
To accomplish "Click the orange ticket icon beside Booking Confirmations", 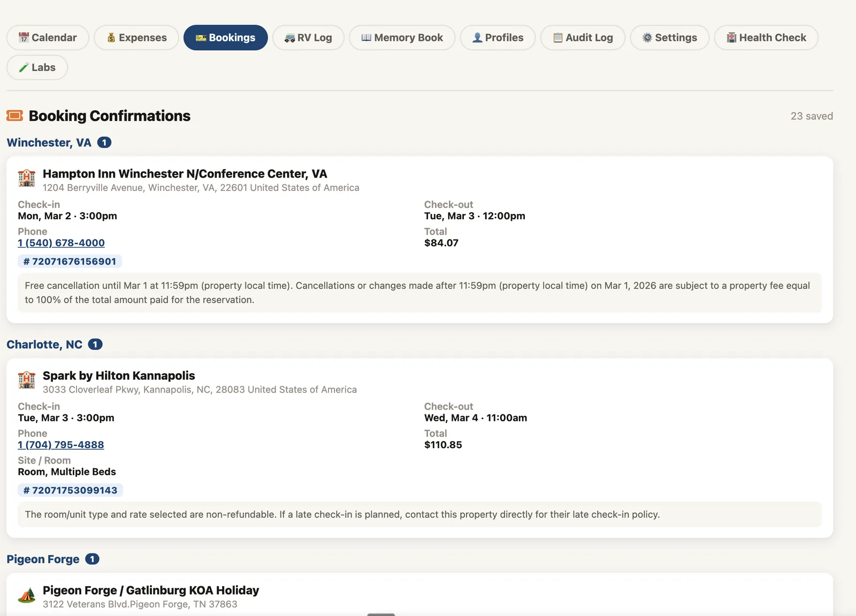I will point(15,115).
